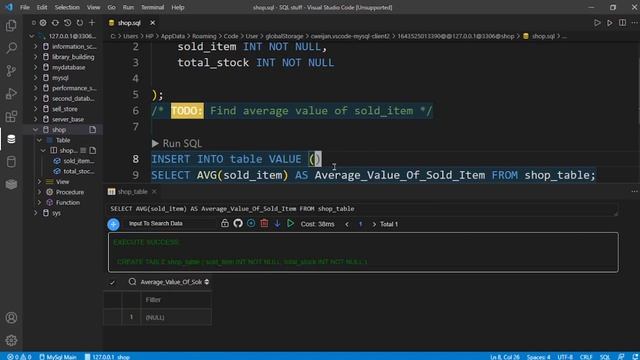Open the results panel more actions ellipsis
Image resolution: width=640 pixels, height=360 pixels.
coord(634,191)
